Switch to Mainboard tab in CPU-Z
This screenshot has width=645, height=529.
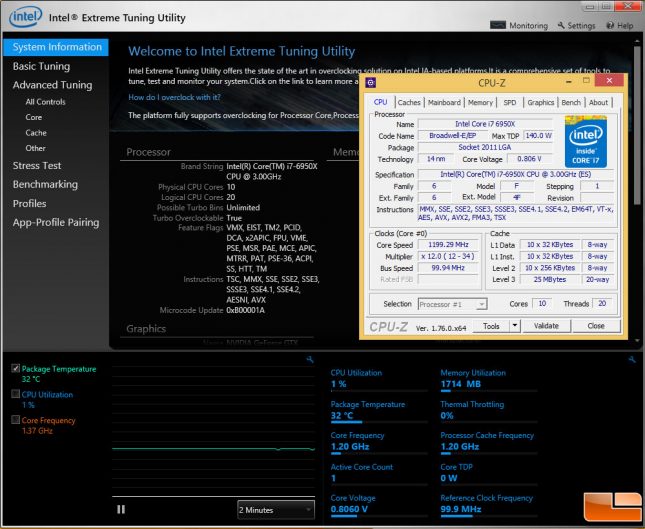pyautogui.click(x=444, y=102)
